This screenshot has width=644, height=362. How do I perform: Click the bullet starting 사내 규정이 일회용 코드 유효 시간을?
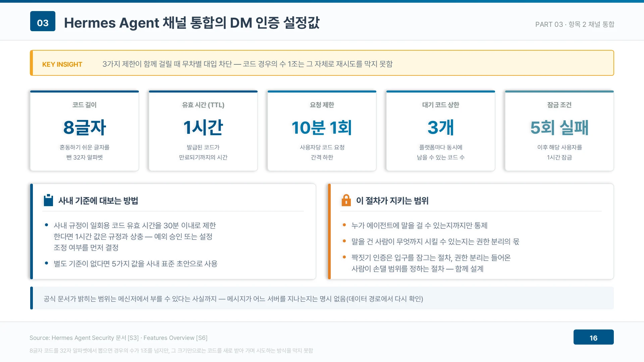tap(135, 236)
